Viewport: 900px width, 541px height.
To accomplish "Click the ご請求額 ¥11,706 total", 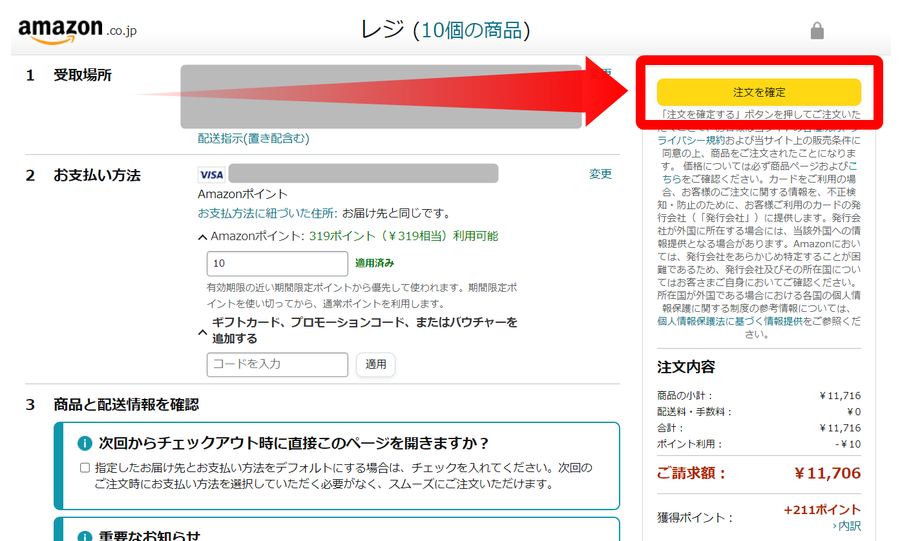I will (x=828, y=473).
